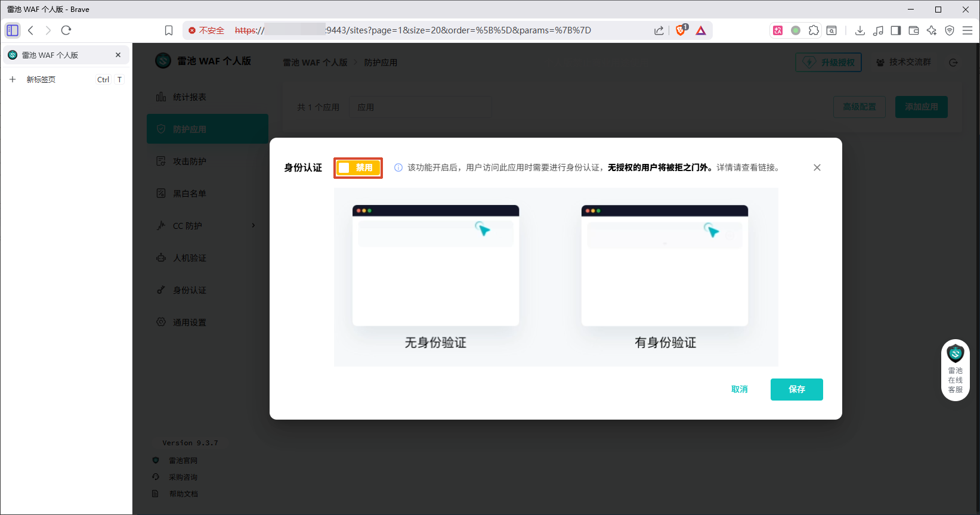The image size is (980, 515).
Task: Open 防护应用 in the sidebar
Action: [208, 129]
